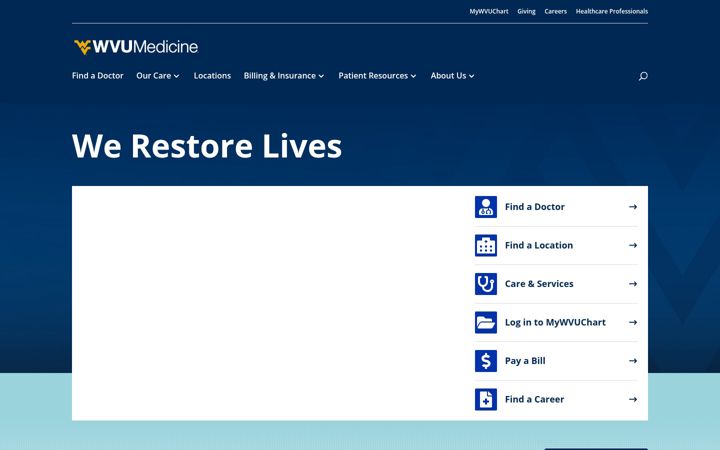Click the arrow beside Log in to MyWVUChart

[x=633, y=322]
